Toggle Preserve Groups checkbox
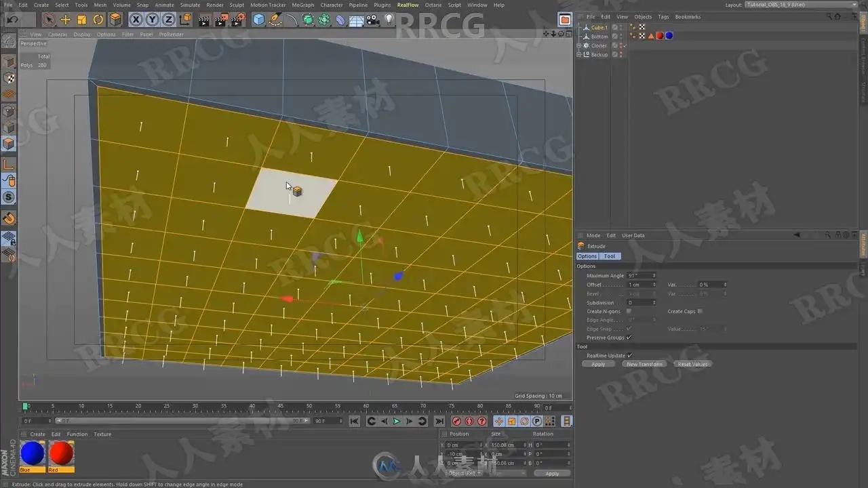This screenshot has height=488, width=868. 629,338
